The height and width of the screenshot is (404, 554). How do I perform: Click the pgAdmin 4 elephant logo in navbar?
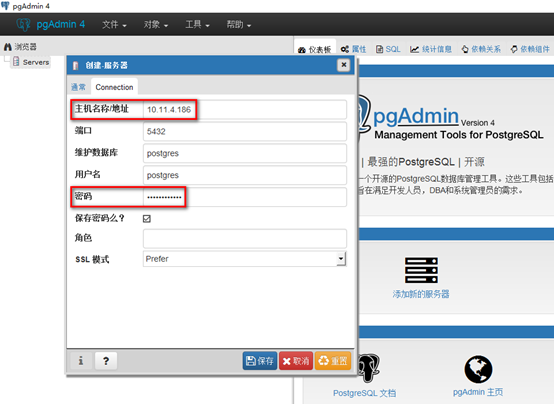23,24
